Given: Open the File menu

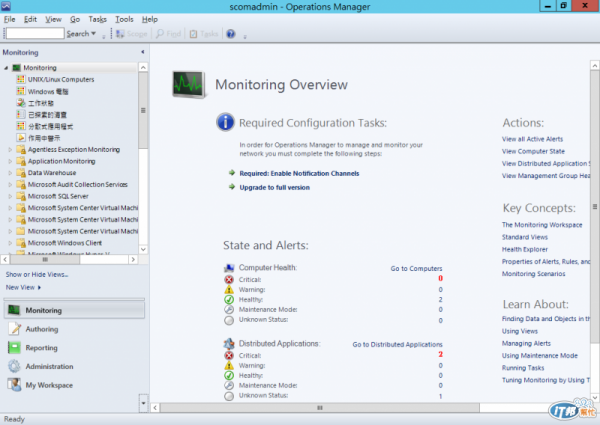Looking at the screenshot, I should pyautogui.click(x=10, y=19).
